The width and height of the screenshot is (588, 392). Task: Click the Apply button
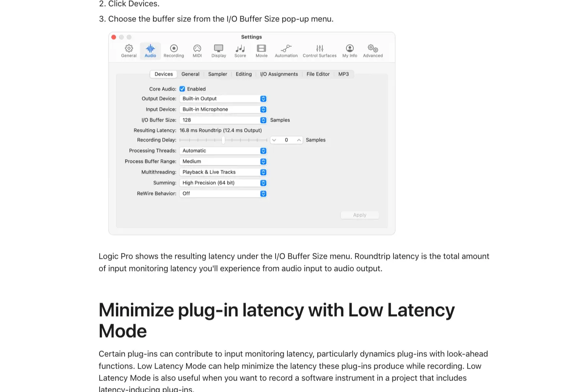coord(360,215)
